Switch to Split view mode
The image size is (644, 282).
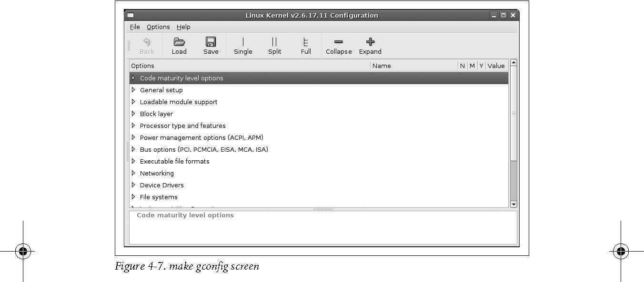point(274,42)
